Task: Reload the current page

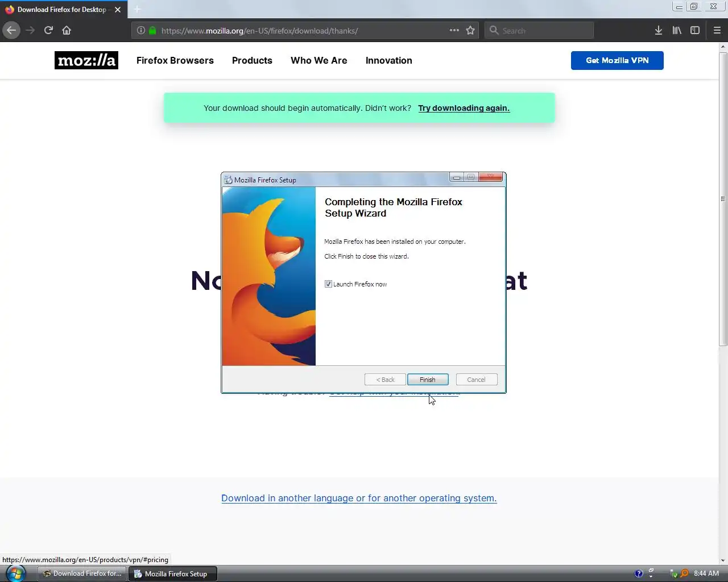Action: 48,30
